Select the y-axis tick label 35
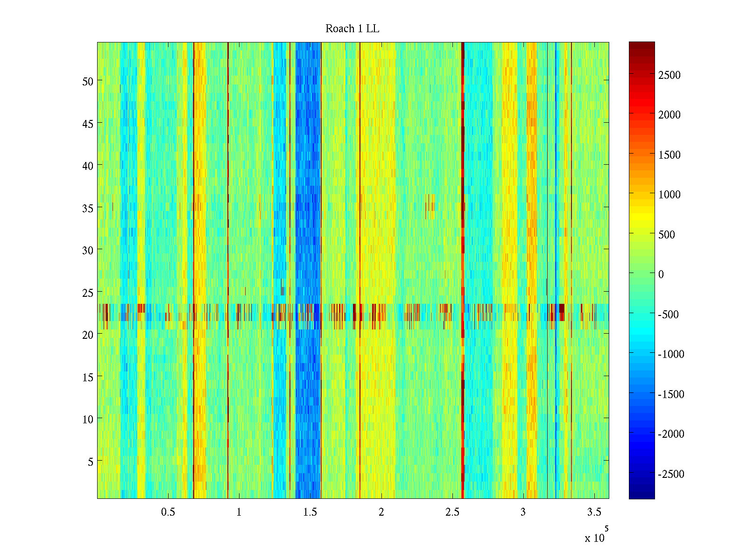Image resolution: width=747 pixels, height=560 pixels. coord(87,208)
